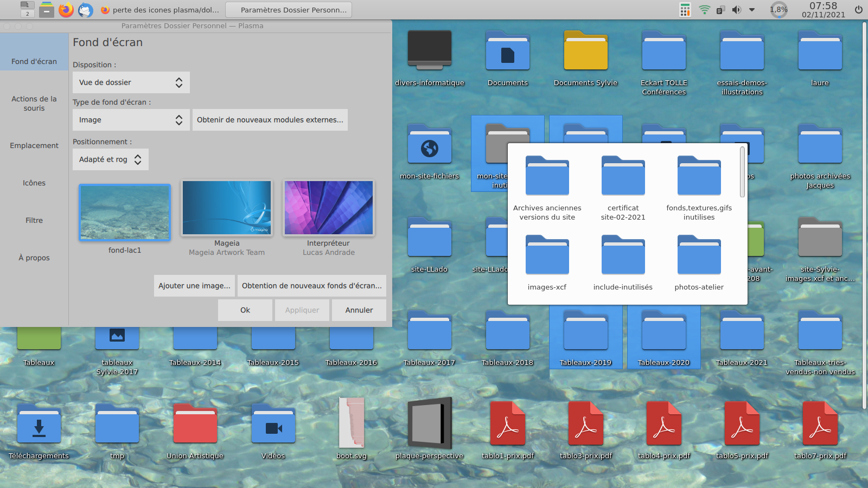Select the Interpréteur wallpaper thumbnail

click(329, 208)
